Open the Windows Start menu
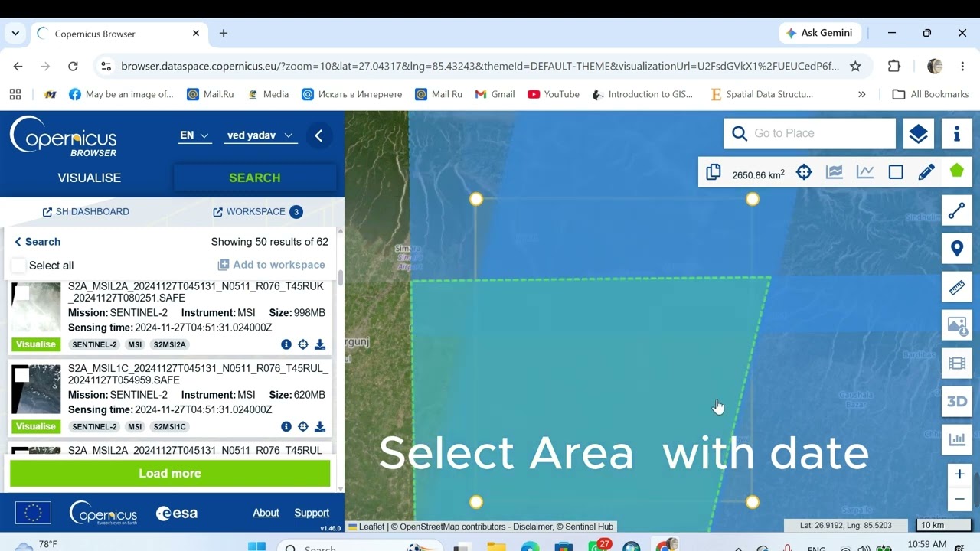This screenshot has width=980, height=551. pos(257,546)
